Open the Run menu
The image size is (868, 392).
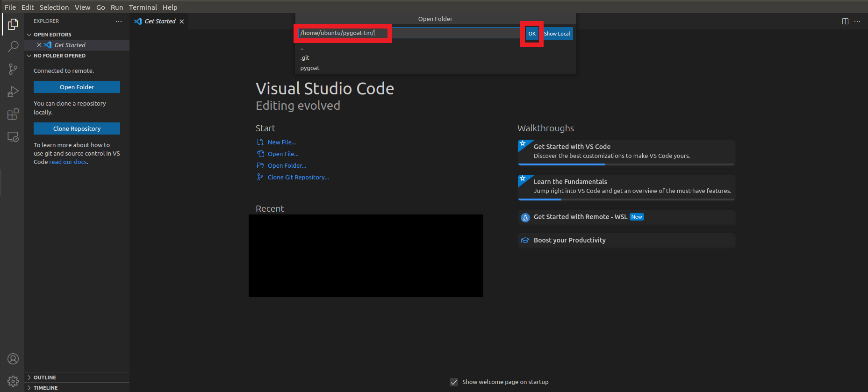tap(117, 7)
